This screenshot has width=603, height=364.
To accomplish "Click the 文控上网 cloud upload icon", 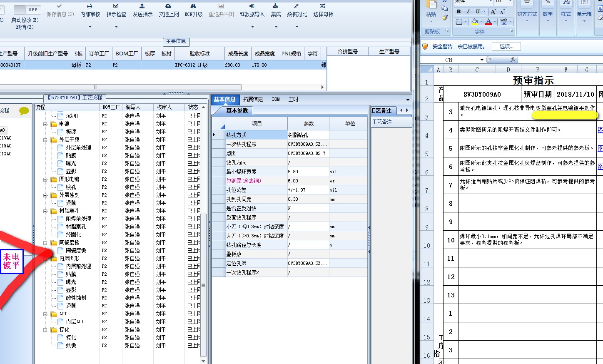I will point(168,6).
